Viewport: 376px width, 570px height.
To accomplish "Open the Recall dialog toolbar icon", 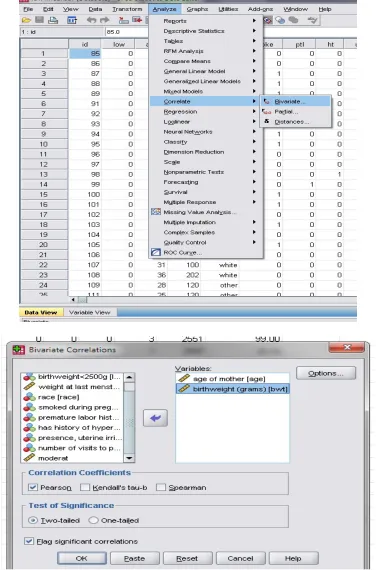I will click(x=72, y=20).
